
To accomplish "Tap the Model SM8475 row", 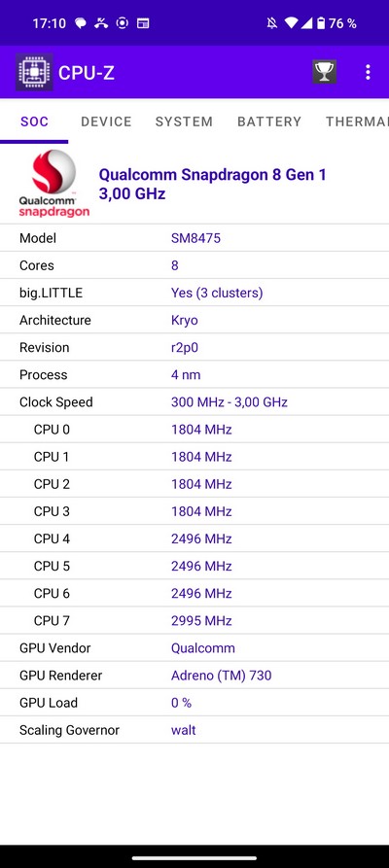I will coord(194,238).
